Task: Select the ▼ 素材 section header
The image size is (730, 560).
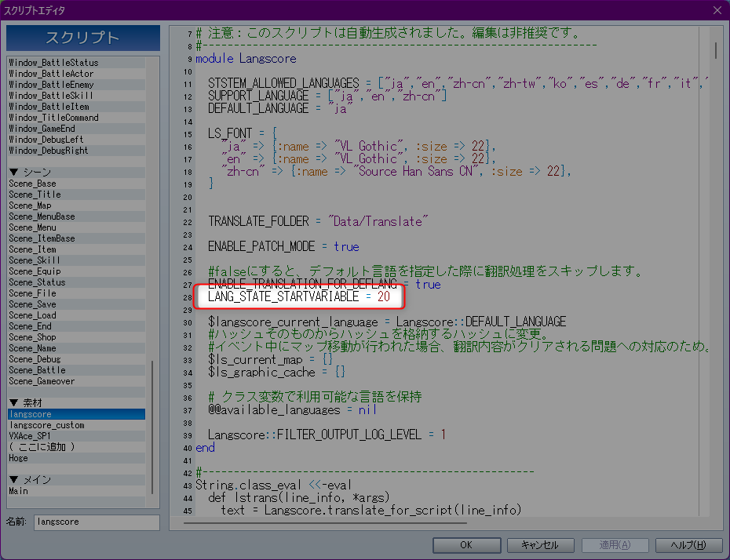Action: pyautogui.click(x=77, y=403)
